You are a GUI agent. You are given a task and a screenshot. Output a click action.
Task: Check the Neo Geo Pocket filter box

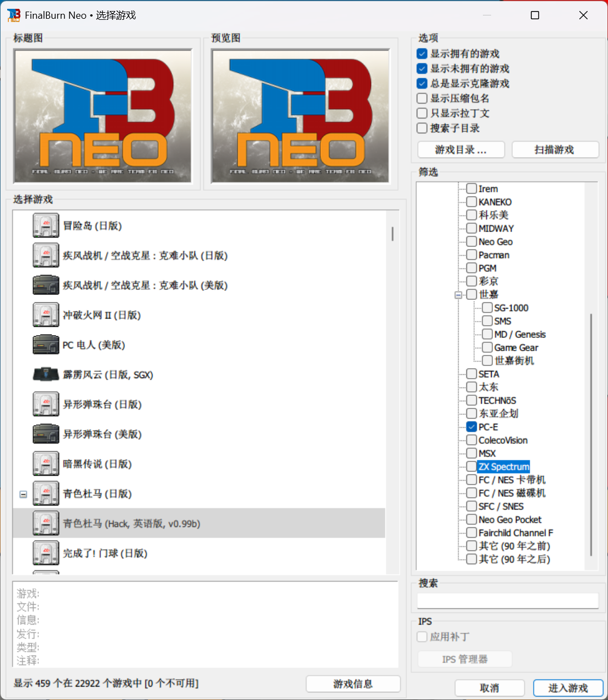point(471,519)
